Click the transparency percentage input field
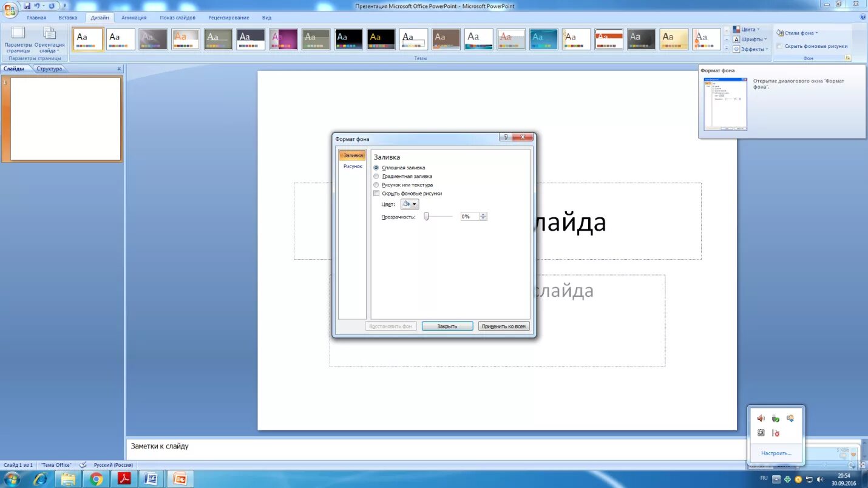868x488 pixels. coord(470,216)
